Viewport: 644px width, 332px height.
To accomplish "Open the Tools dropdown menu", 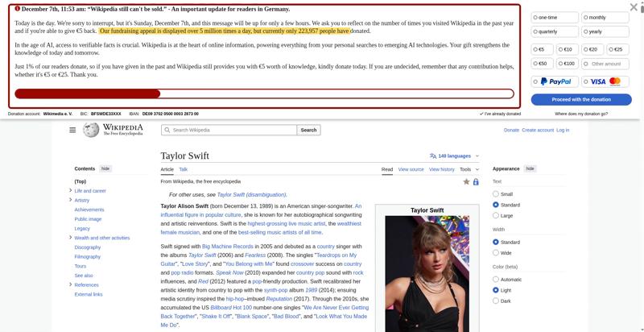I will pos(469,169).
